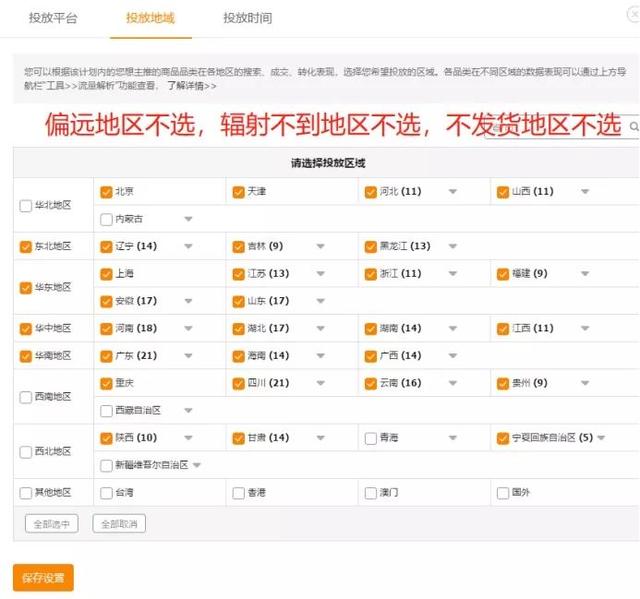Expand the 四川 (21) dropdown arrow
The image size is (640, 599).
click(320, 383)
